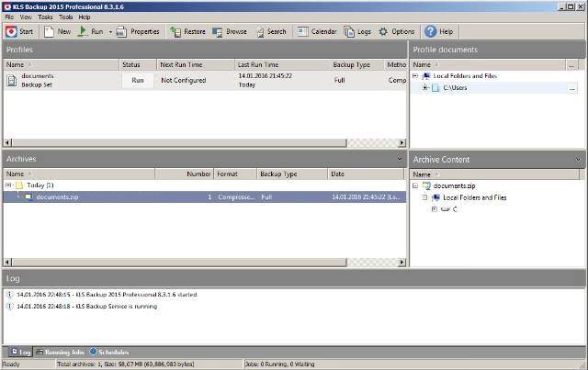Sort profiles by Last Run Time column
Image resolution: width=588 pixels, height=370 pixels.
click(x=282, y=65)
